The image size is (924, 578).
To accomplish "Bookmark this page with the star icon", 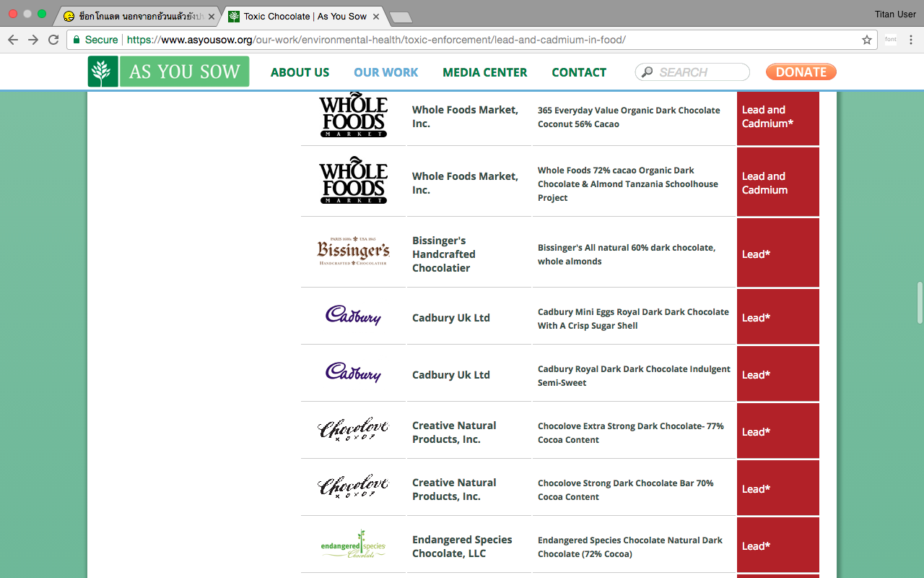I will click(867, 40).
